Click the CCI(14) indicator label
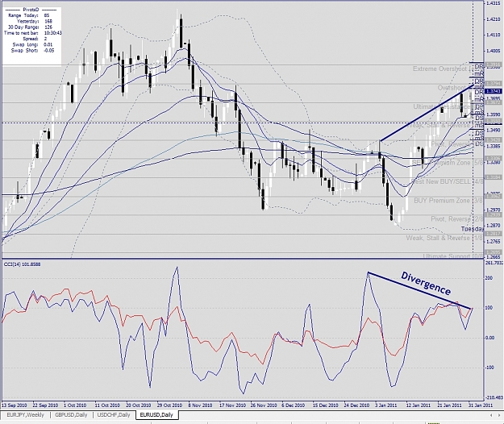504x424 pixels. [x=23, y=264]
